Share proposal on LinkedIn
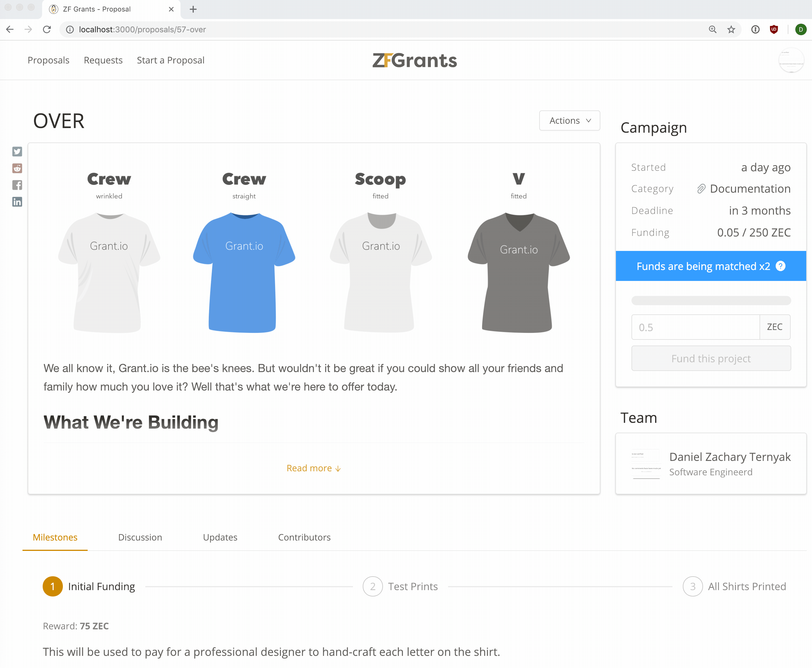 (17, 202)
